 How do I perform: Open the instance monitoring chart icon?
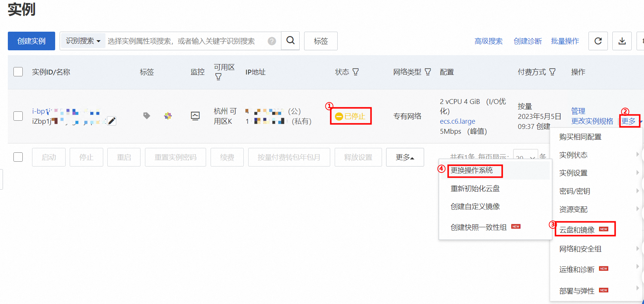(x=195, y=116)
